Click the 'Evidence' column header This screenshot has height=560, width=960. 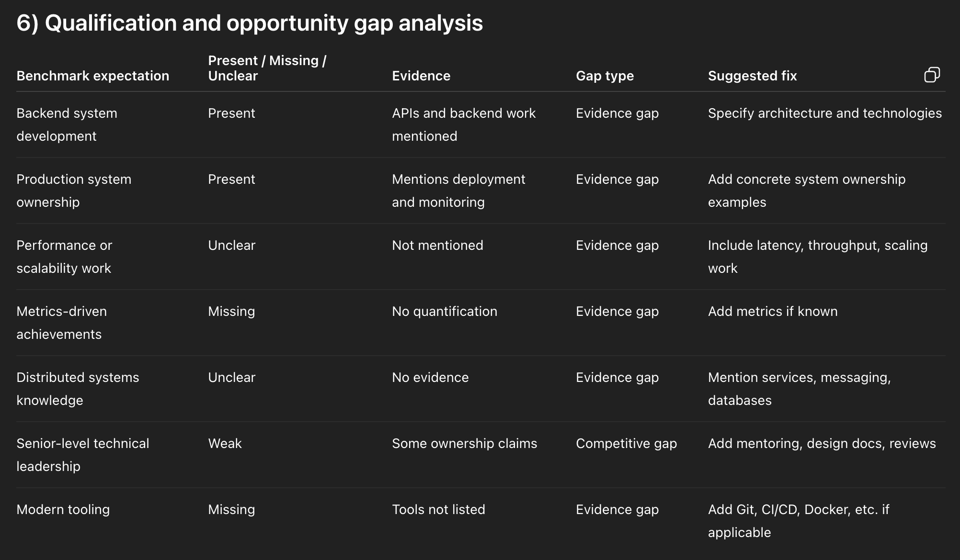[x=421, y=76]
